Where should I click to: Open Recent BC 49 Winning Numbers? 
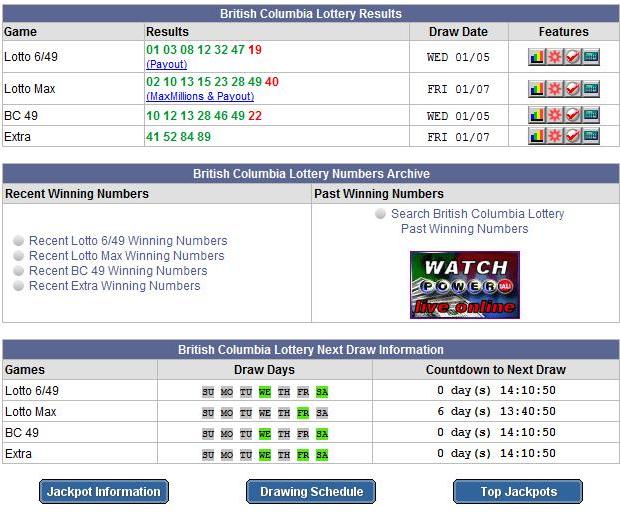click(x=118, y=270)
